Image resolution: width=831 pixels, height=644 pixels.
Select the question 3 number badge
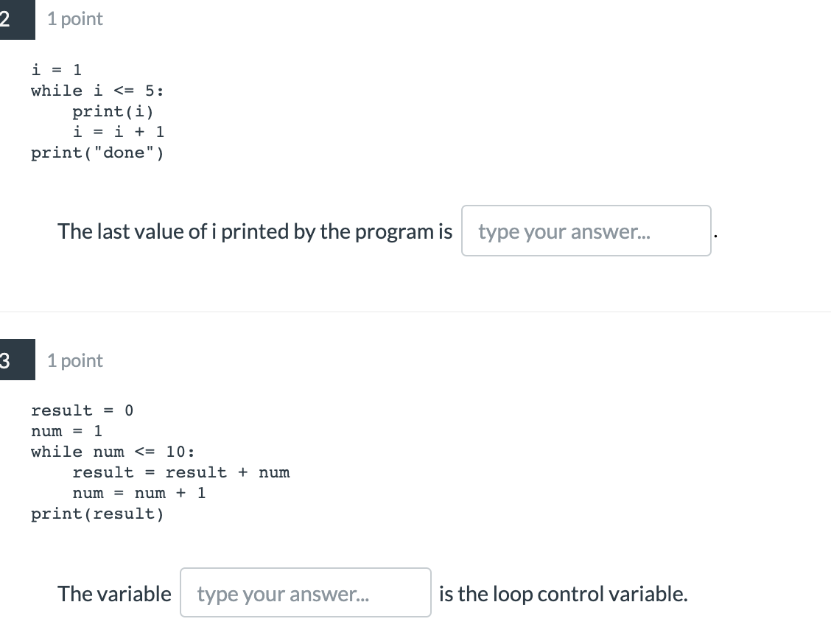coord(15,360)
